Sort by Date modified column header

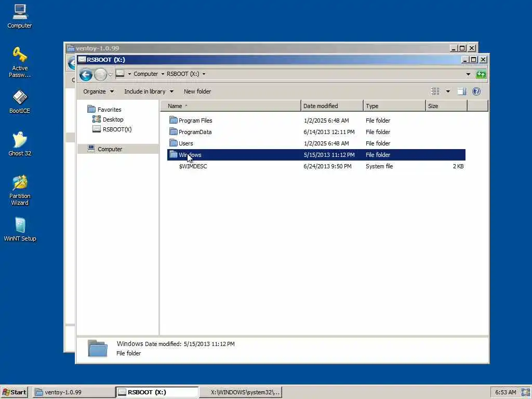[x=332, y=106]
